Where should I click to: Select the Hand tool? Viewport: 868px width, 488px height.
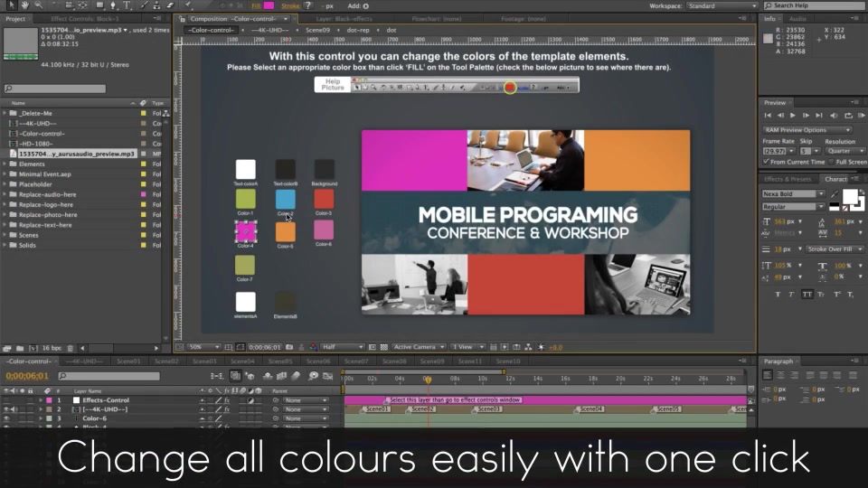[x=25, y=5]
